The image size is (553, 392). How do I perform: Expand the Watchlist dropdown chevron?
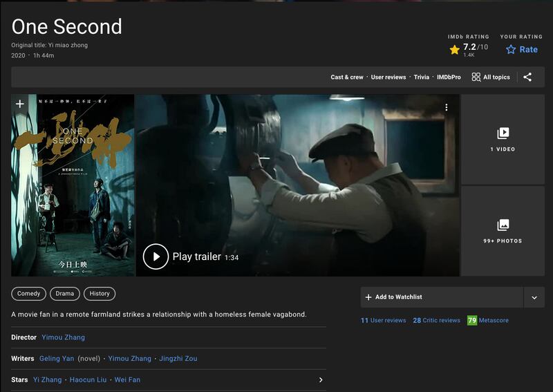[534, 297]
